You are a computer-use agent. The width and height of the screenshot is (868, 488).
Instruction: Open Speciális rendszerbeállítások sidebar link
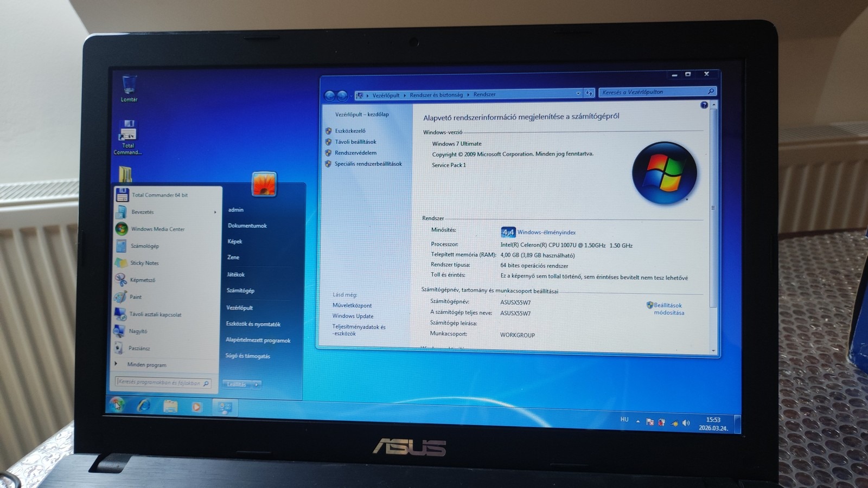click(368, 164)
